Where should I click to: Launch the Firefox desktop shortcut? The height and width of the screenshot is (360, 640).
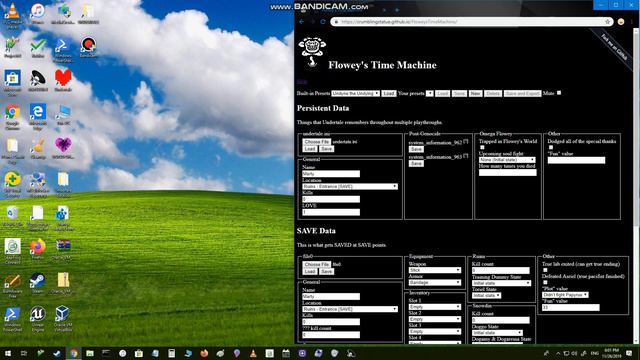tap(38, 249)
